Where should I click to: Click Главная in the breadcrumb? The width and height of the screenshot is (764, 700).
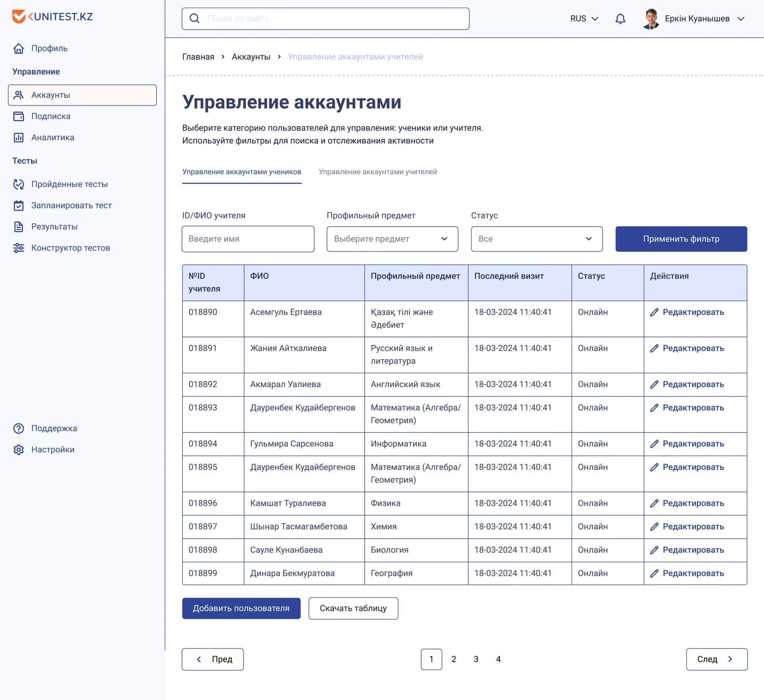(x=198, y=57)
